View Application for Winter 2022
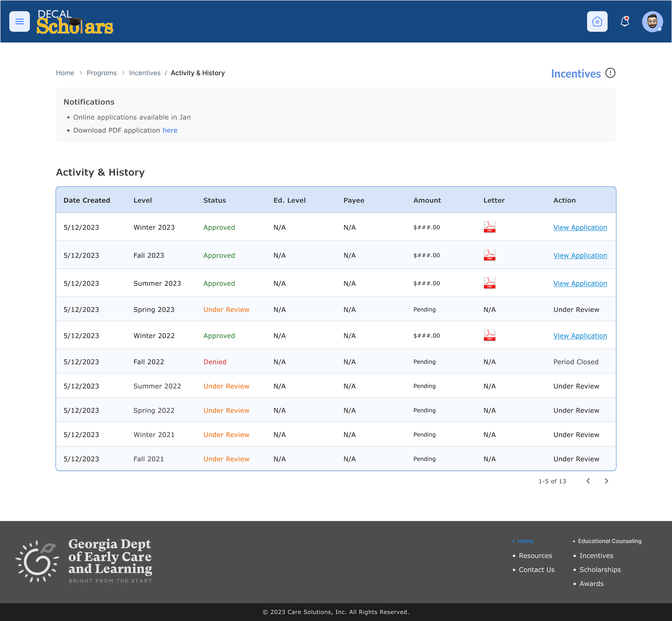The image size is (672, 621). pos(580,336)
